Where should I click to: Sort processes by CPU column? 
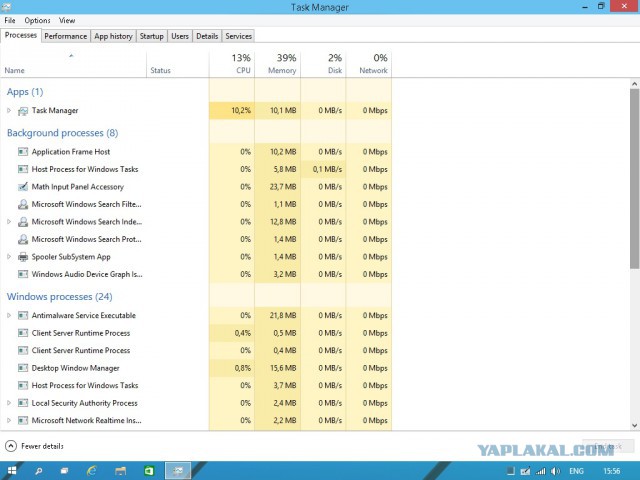(232, 64)
